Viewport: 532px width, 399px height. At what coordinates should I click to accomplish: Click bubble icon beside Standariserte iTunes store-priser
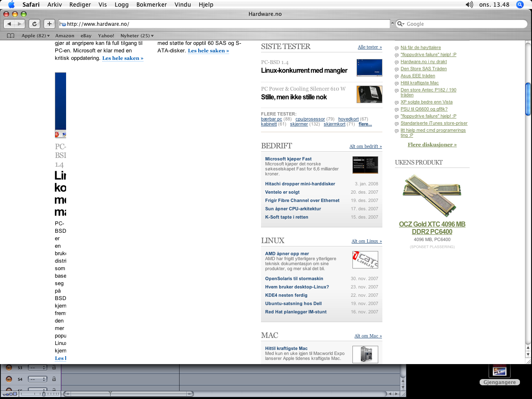point(397,124)
